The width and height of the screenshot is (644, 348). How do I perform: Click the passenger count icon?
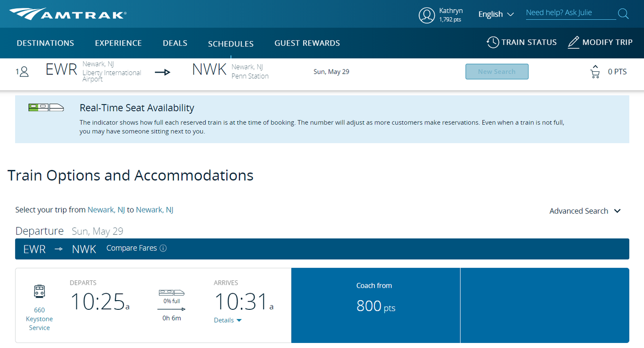tap(22, 71)
